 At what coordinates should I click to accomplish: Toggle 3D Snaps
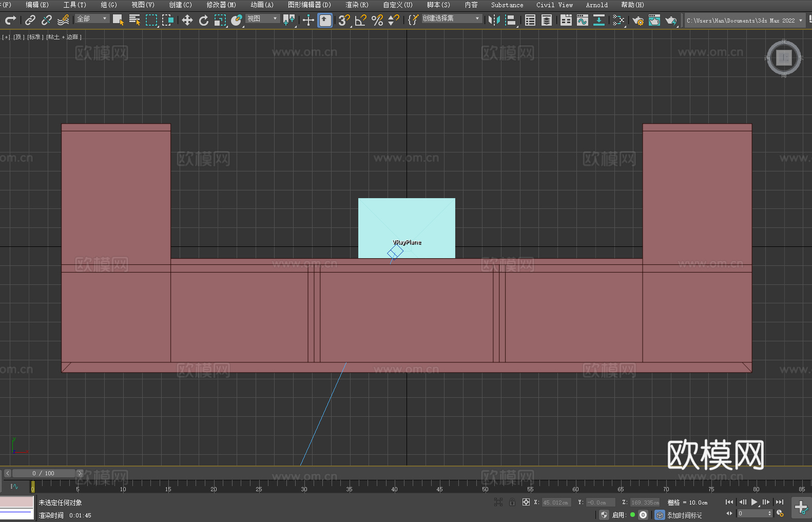[x=344, y=20]
